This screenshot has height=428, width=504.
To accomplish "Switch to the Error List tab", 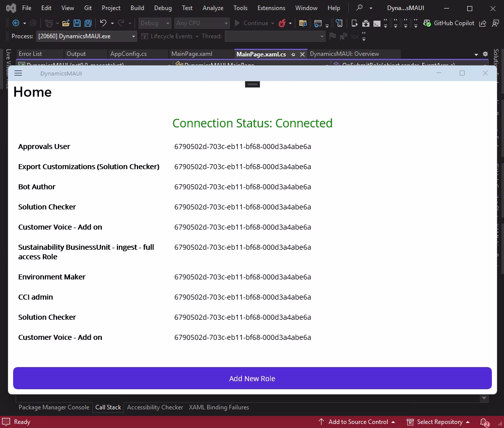I will pyautogui.click(x=30, y=54).
